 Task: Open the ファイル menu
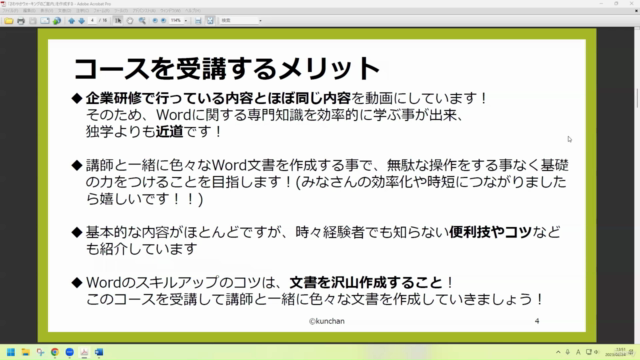pos(11,11)
